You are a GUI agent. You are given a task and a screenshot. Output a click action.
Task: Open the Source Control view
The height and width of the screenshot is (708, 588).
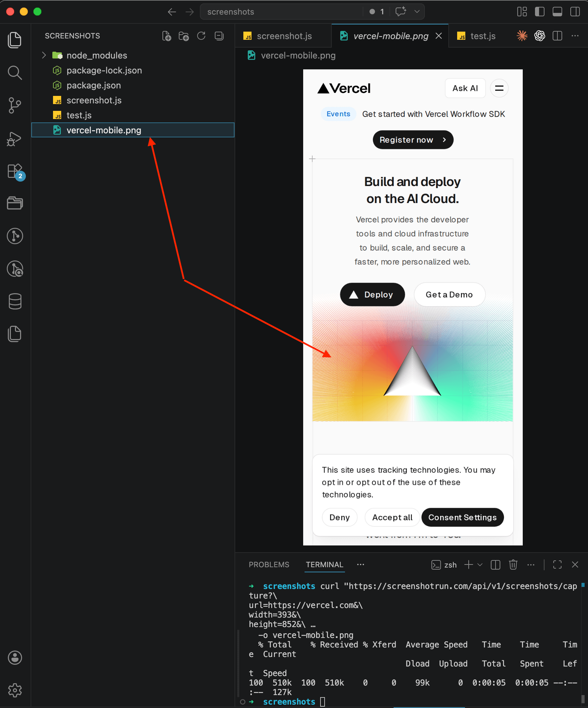(15, 105)
